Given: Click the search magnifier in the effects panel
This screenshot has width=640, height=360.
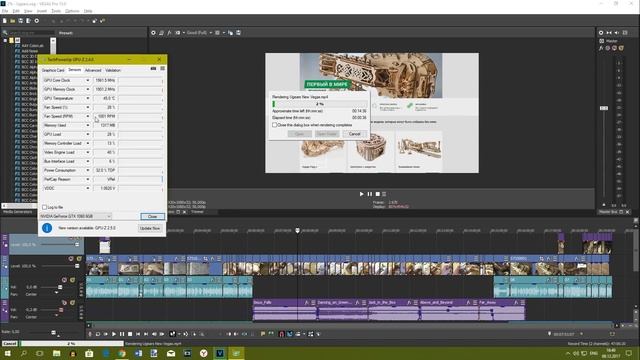Looking at the screenshot, I should click(x=5, y=33).
